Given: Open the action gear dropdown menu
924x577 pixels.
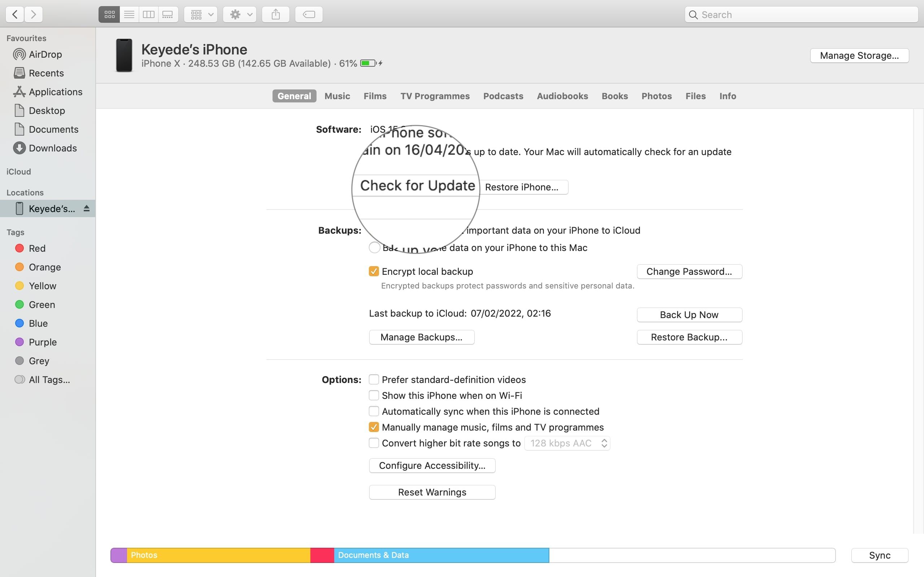Looking at the screenshot, I should (239, 14).
